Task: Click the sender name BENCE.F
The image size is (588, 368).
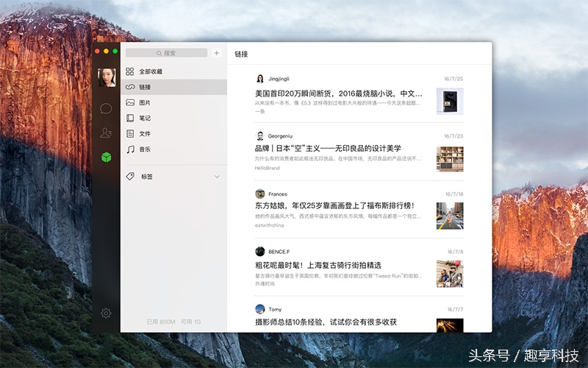Action: [x=279, y=252]
